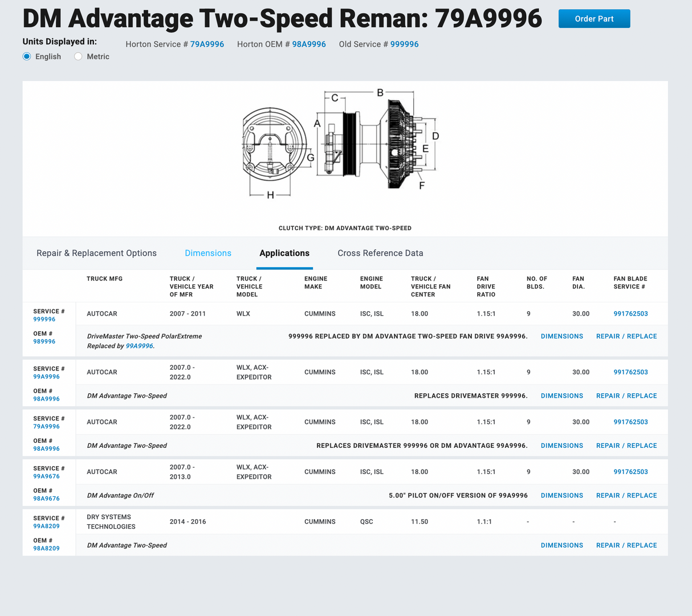692x616 pixels.
Task: Open service number 99A9676 link
Action: 46,476
